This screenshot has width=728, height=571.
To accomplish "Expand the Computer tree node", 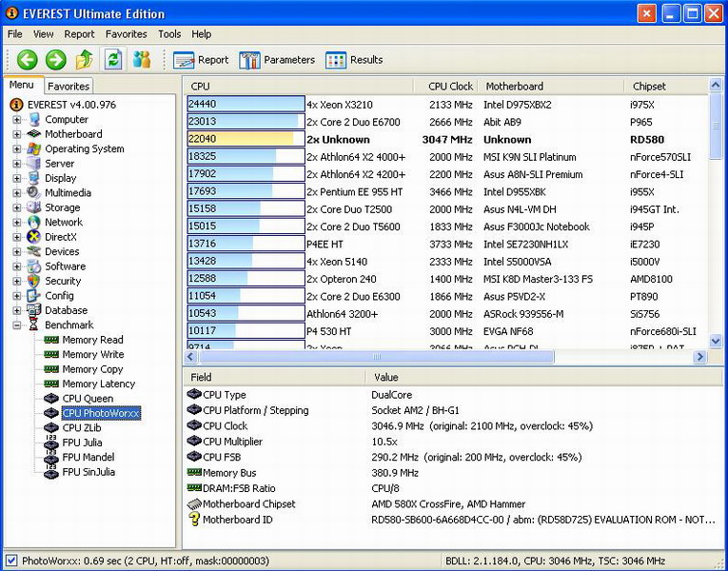I will click(x=17, y=120).
